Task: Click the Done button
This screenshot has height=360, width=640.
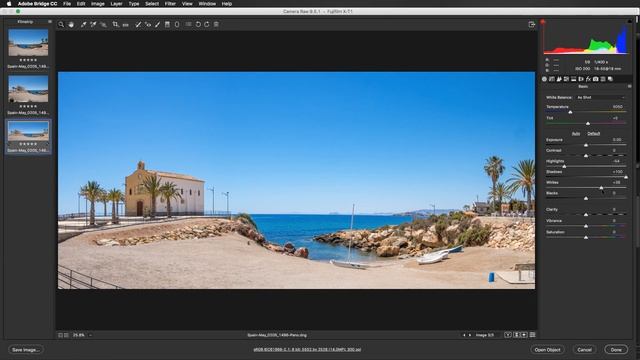Action: tap(616, 350)
